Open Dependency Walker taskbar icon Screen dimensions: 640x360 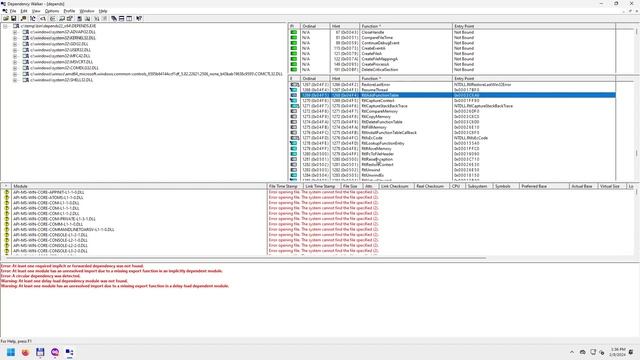(69, 352)
